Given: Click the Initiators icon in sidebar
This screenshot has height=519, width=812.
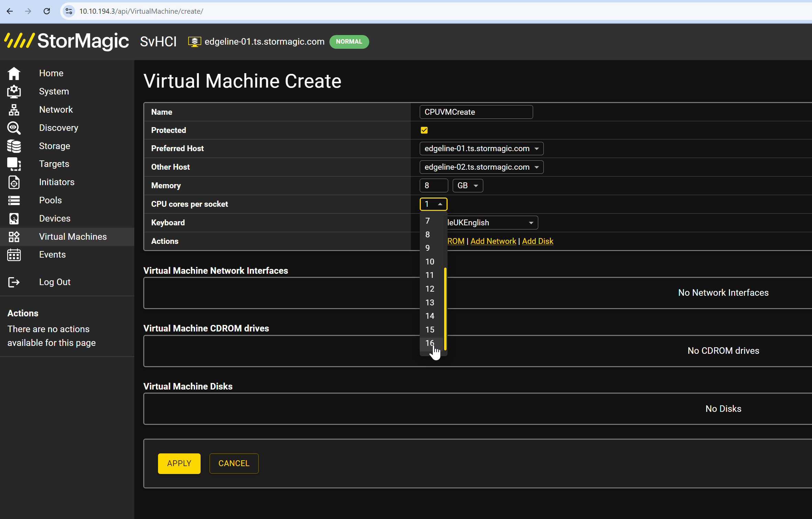Looking at the screenshot, I should coord(14,182).
